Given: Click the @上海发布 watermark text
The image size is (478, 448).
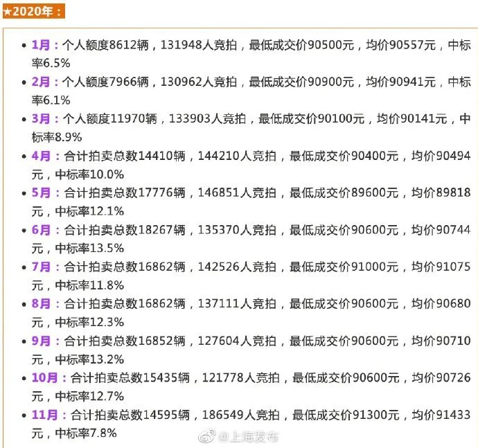Looking at the screenshot, I should pos(249,438).
